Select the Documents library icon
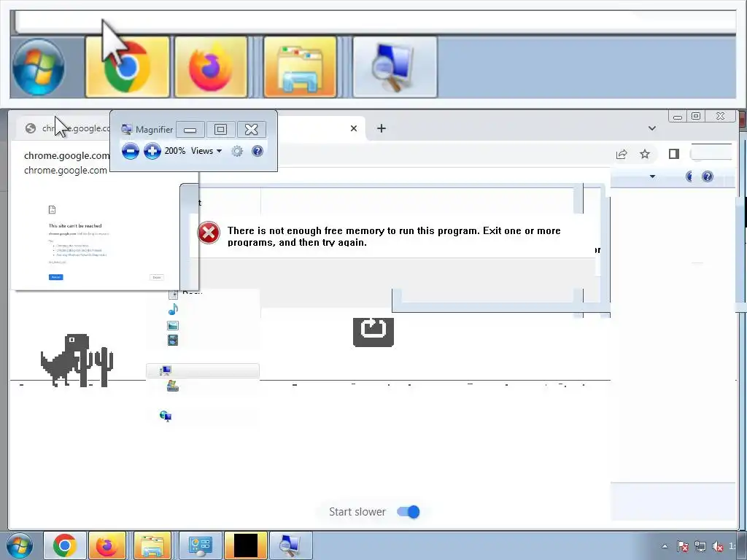 (173, 295)
